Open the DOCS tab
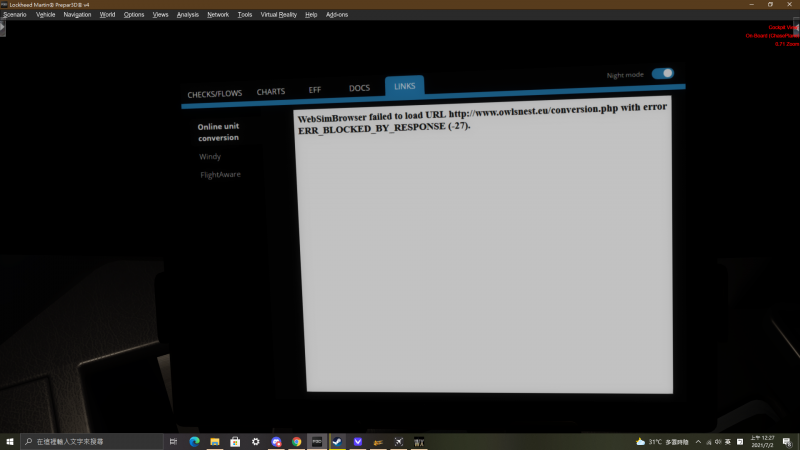Screen dimensions: 800x450 pyautogui.click(x=359, y=88)
